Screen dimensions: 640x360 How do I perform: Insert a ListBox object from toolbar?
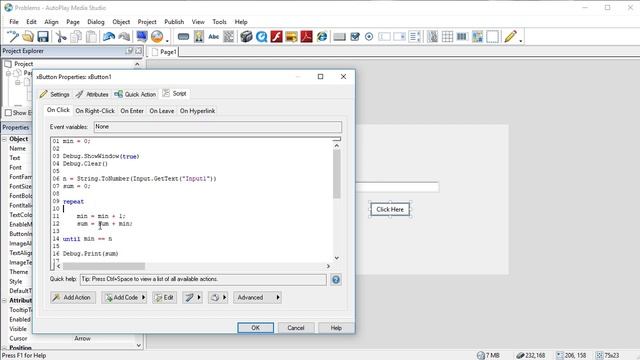[414, 37]
